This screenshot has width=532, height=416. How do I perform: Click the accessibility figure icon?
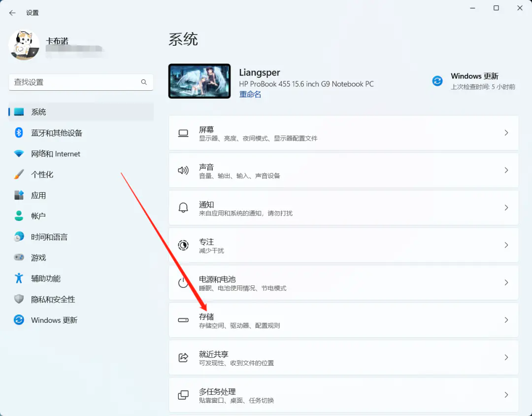click(19, 278)
